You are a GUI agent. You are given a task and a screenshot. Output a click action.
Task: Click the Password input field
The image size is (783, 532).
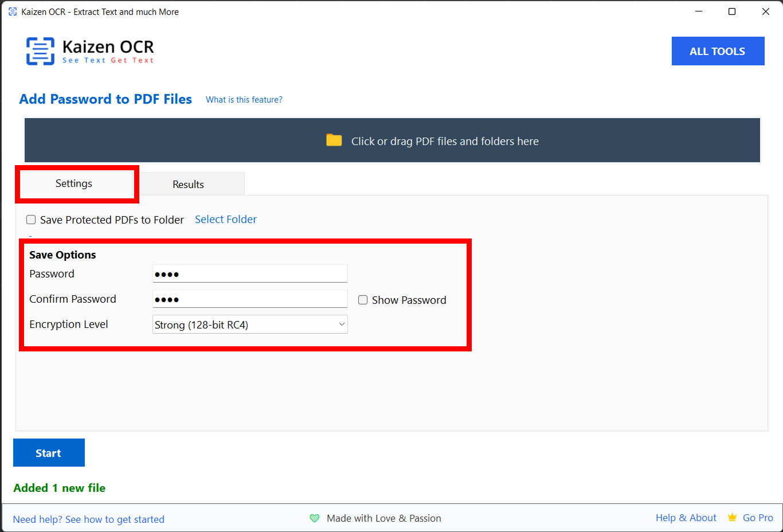(x=250, y=274)
